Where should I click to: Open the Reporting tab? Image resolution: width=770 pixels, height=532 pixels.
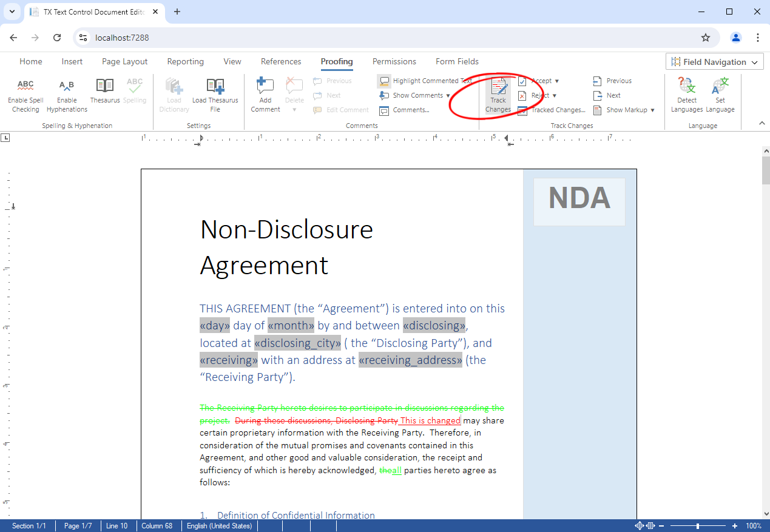186,61
